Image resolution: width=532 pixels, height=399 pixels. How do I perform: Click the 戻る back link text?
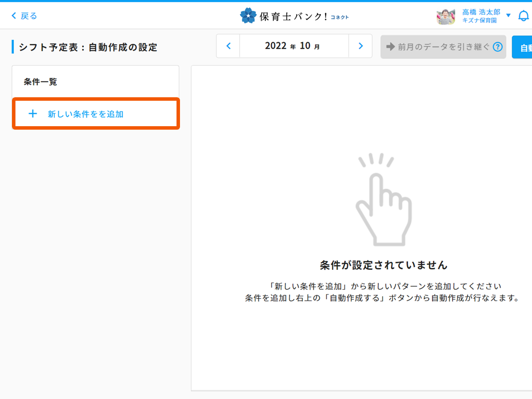29,16
